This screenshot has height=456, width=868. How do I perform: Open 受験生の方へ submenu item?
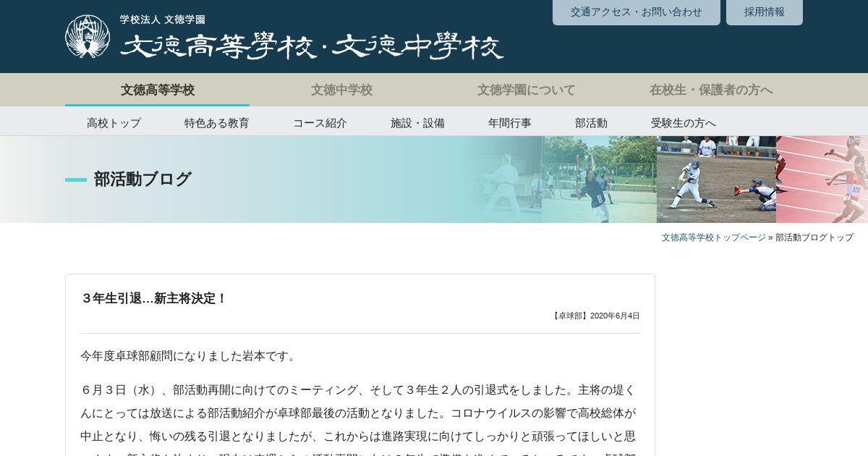point(684,122)
